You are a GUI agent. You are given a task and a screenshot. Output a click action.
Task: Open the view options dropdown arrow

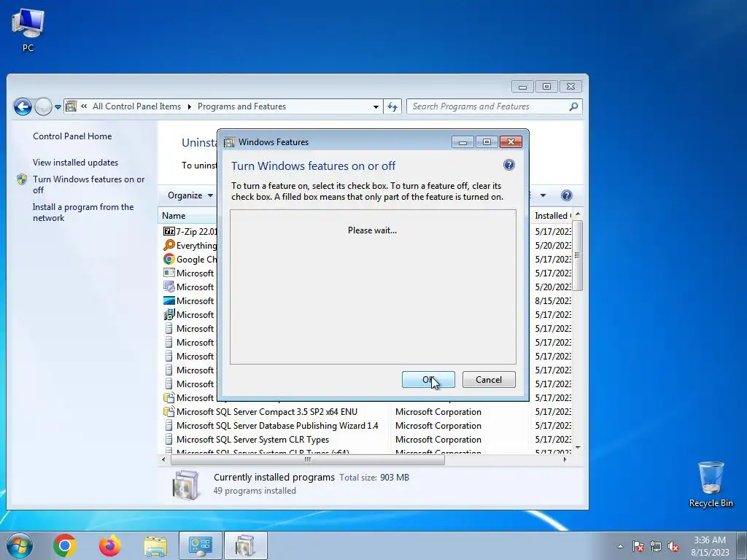[x=543, y=195]
